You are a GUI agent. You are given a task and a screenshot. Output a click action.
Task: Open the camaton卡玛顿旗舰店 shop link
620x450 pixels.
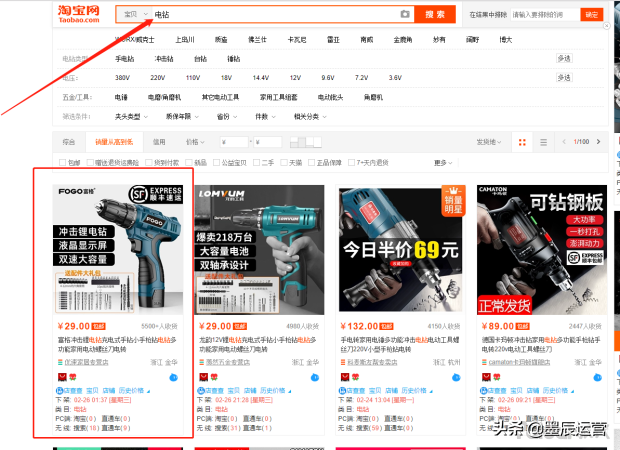coord(519,362)
